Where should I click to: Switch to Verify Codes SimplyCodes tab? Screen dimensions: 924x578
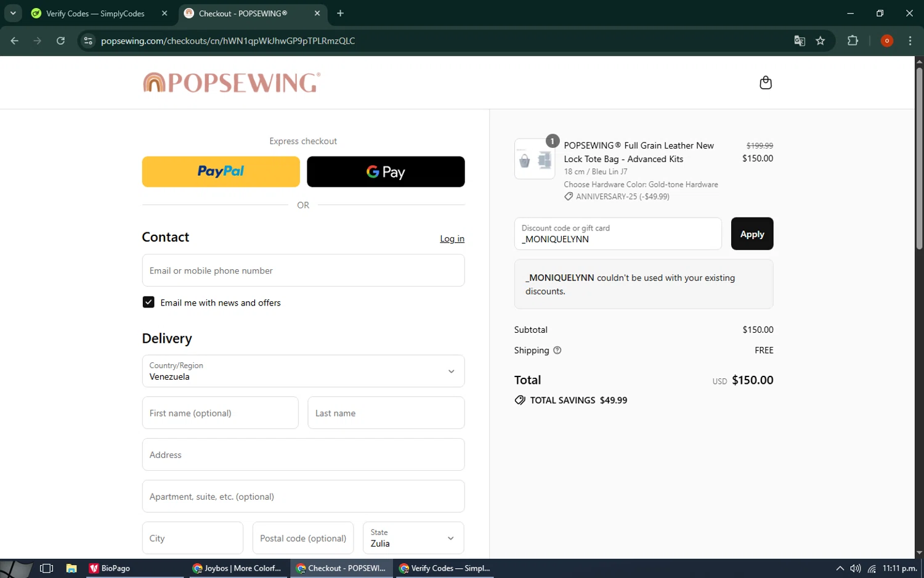95,13
